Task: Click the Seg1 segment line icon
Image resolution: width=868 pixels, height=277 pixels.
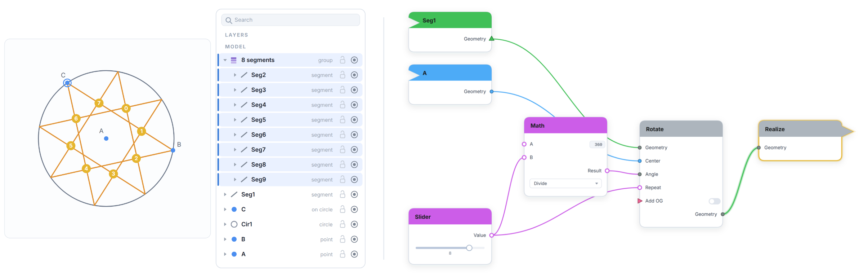Action: (234, 194)
